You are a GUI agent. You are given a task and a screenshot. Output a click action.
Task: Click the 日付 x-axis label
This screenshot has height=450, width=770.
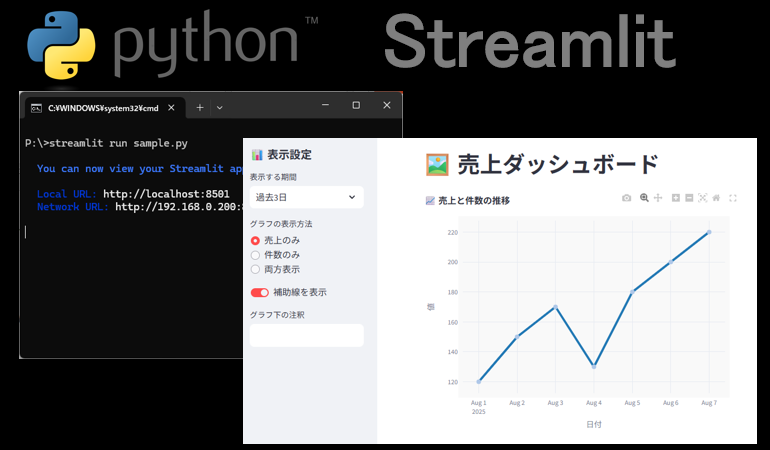[x=594, y=424]
